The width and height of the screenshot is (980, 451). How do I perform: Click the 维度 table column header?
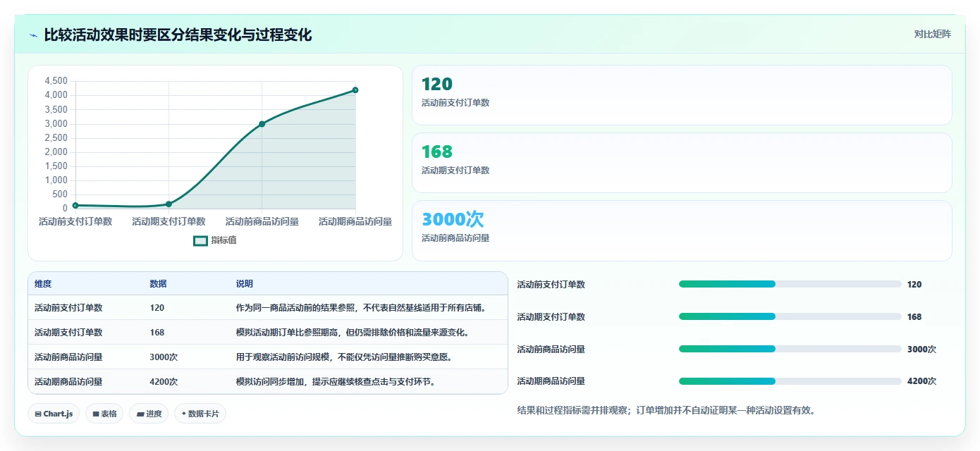[43, 284]
